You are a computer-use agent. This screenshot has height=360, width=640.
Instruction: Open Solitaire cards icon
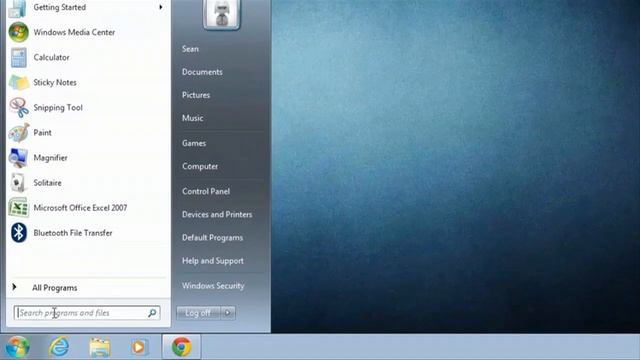18,183
